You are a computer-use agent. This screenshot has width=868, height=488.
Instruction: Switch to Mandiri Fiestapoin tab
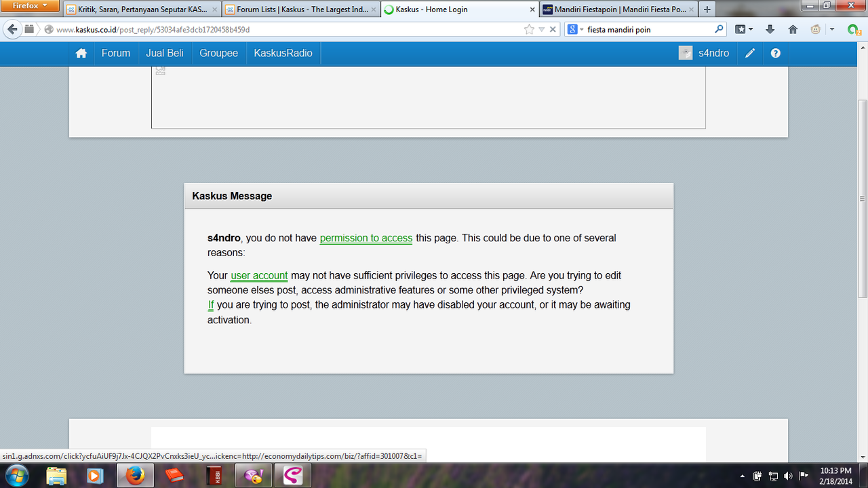pos(618,9)
